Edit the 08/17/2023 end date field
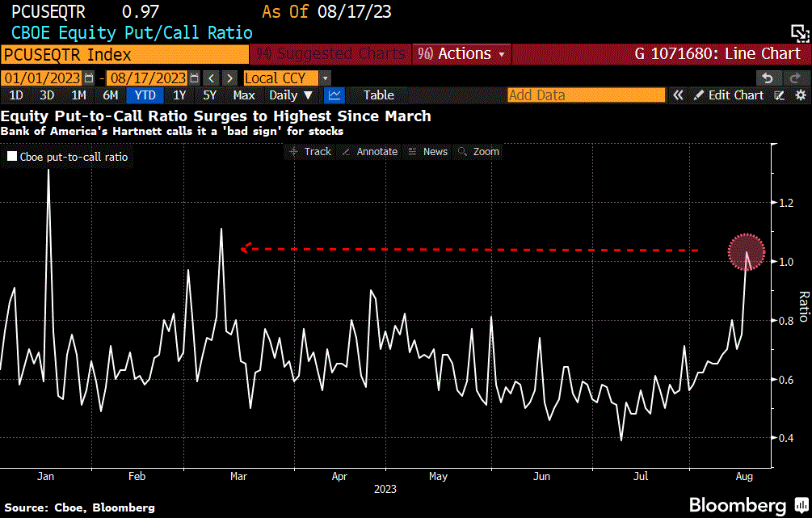Screen dimensions: 812x518 pyautogui.click(x=148, y=78)
